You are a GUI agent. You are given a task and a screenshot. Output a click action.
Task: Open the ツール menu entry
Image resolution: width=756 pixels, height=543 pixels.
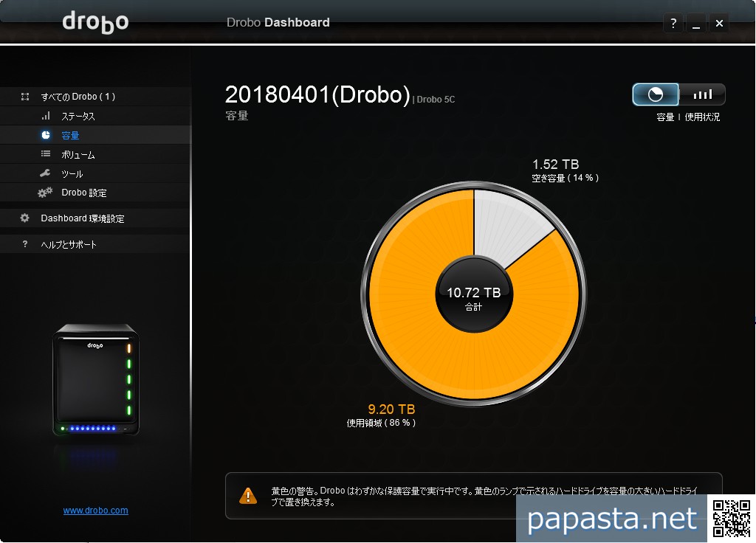click(x=72, y=174)
